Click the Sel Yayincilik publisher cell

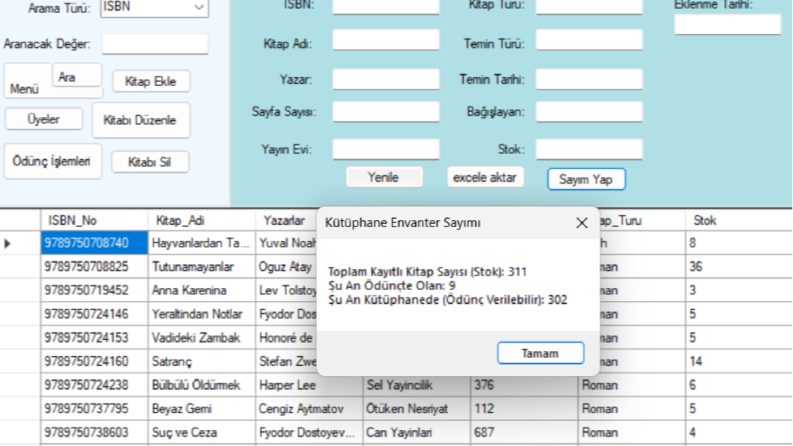[x=417, y=385]
